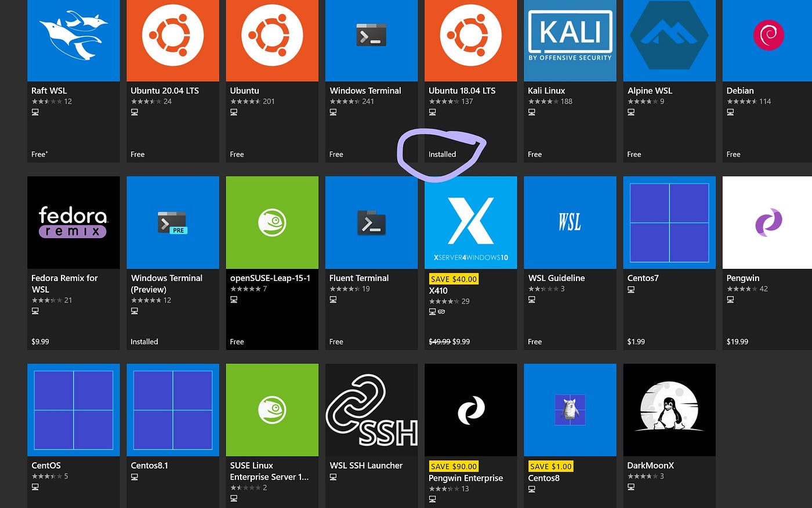Open the Fedora Remix for WSL tile

pos(73,222)
